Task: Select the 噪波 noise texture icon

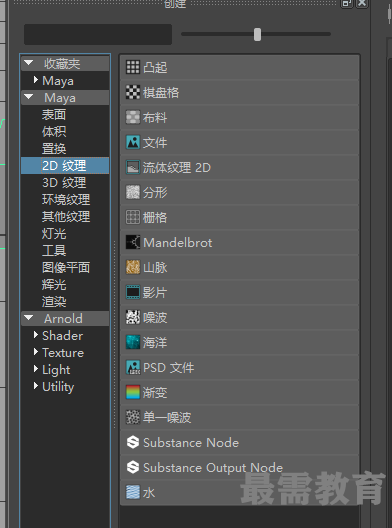Action: (x=133, y=317)
